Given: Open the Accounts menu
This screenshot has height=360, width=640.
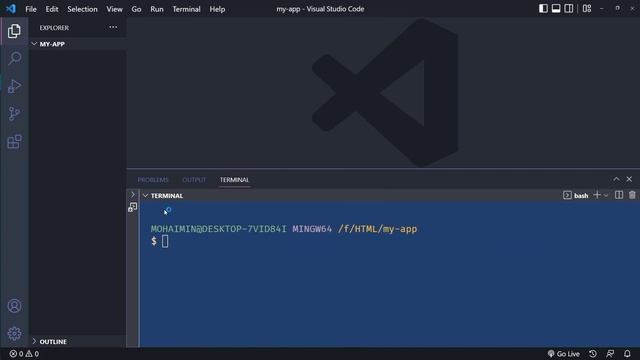Looking at the screenshot, I should coord(14,306).
